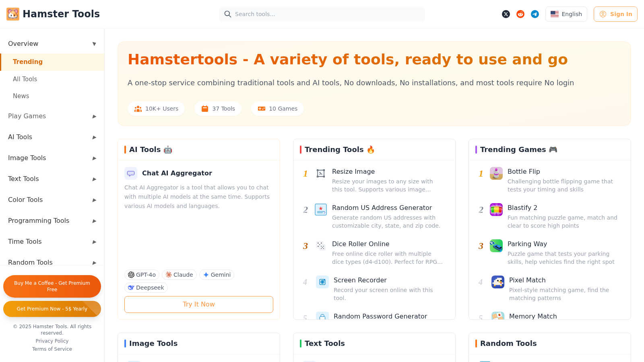The width and height of the screenshot is (644, 362).
Task: Click the Random US Address Generator icon
Action: tap(321, 210)
